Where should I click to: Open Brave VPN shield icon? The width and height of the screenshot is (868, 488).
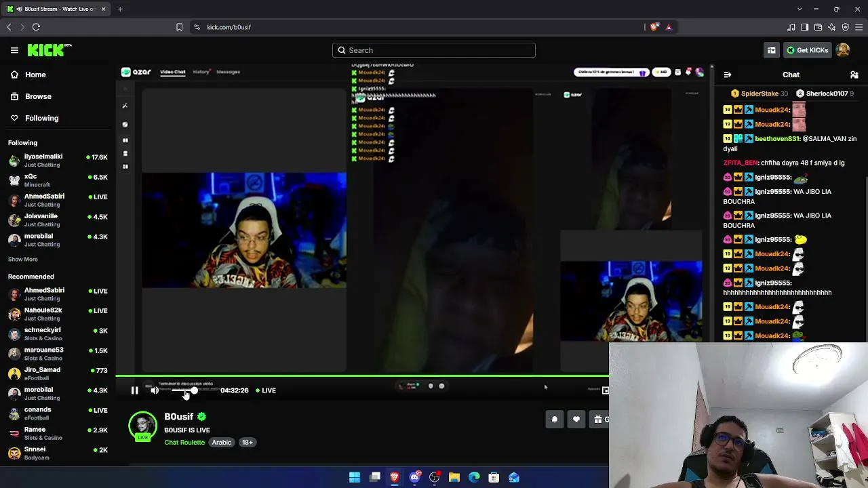point(845,27)
